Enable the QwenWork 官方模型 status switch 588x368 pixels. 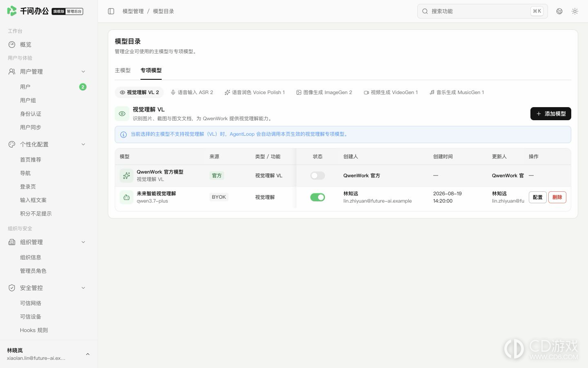pos(318,175)
